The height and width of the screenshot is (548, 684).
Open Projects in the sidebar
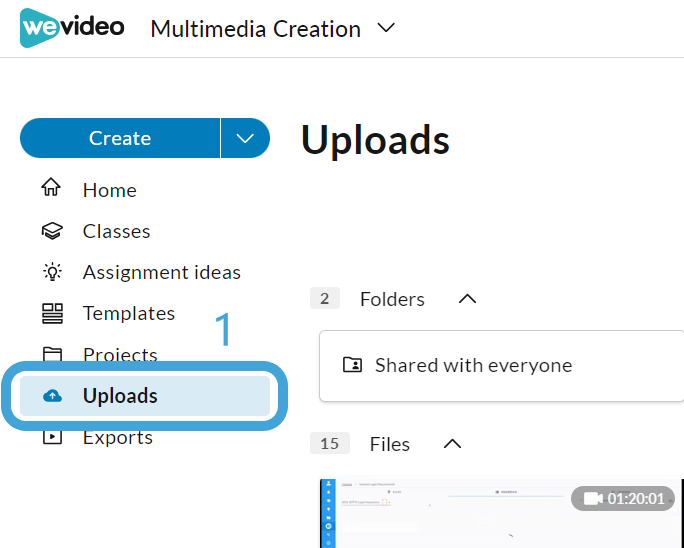click(120, 354)
